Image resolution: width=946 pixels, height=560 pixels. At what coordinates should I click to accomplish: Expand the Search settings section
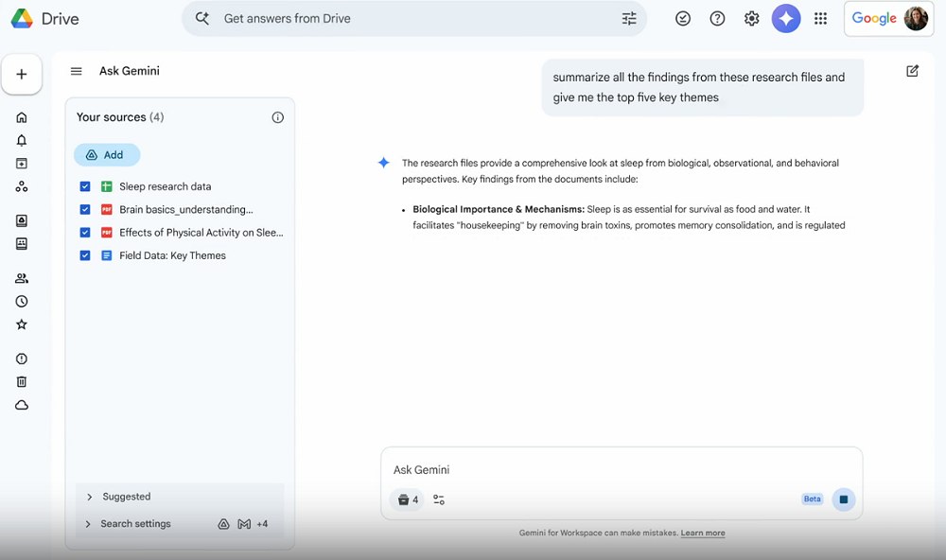[87, 523]
